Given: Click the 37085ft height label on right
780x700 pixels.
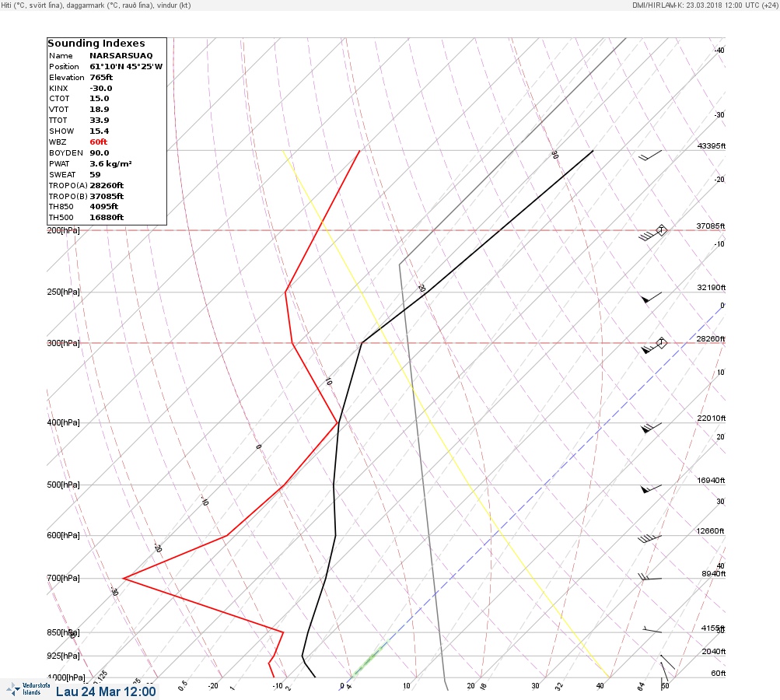Looking at the screenshot, I should coord(711,226).
